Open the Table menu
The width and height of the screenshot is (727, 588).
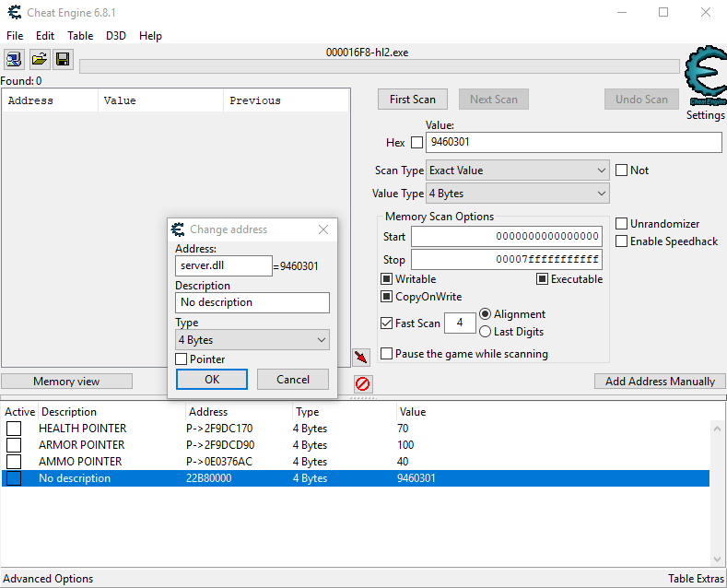pos(80,36)
